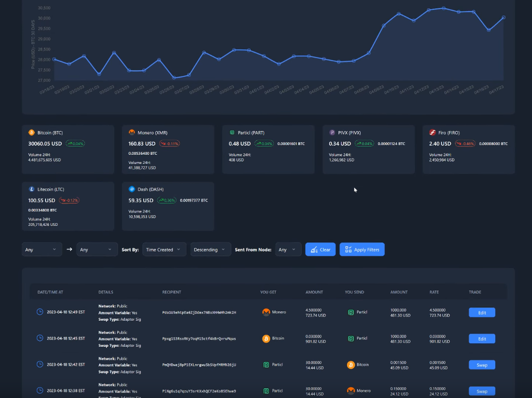Click the recipient address starting with 'Pdo1U'
The width and height of the screenshot is (532, 398).
pyautogui.click(x=199, y=312)
